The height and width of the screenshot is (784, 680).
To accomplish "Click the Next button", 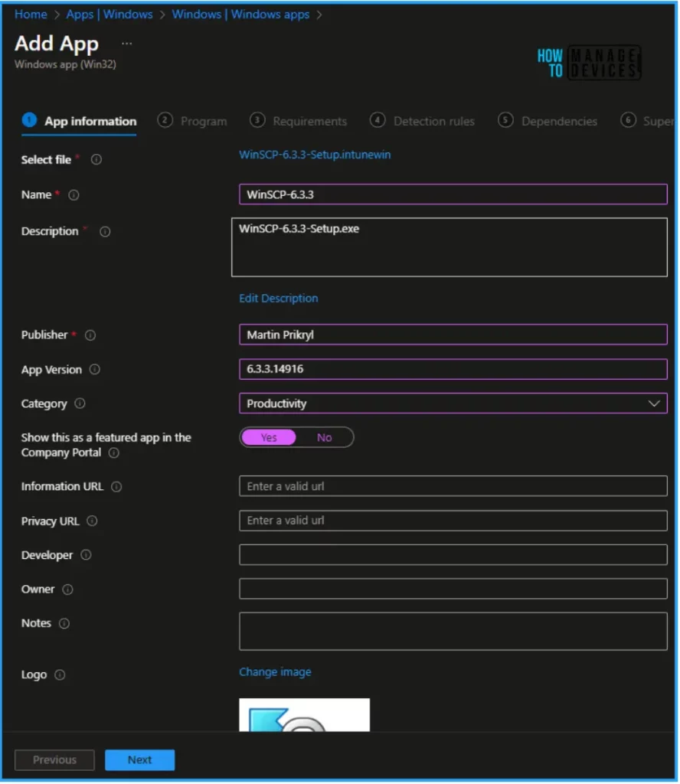I will [x=140, y=760].
